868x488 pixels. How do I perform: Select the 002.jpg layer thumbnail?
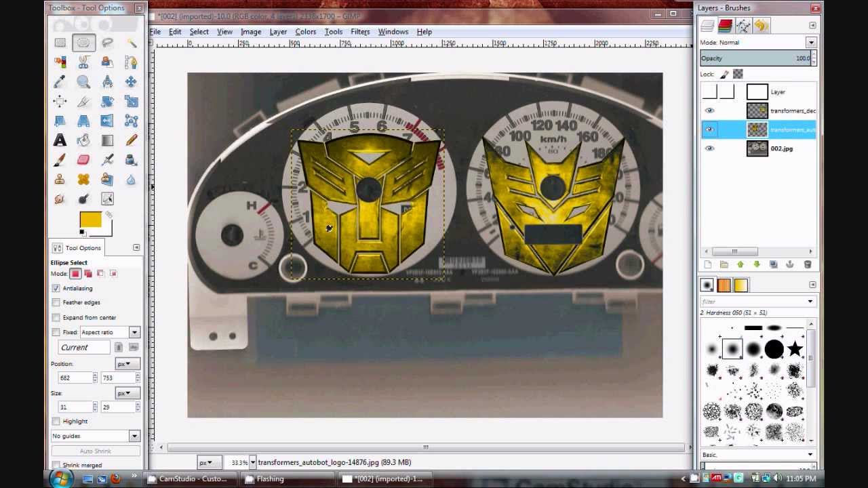coord(757,148)
